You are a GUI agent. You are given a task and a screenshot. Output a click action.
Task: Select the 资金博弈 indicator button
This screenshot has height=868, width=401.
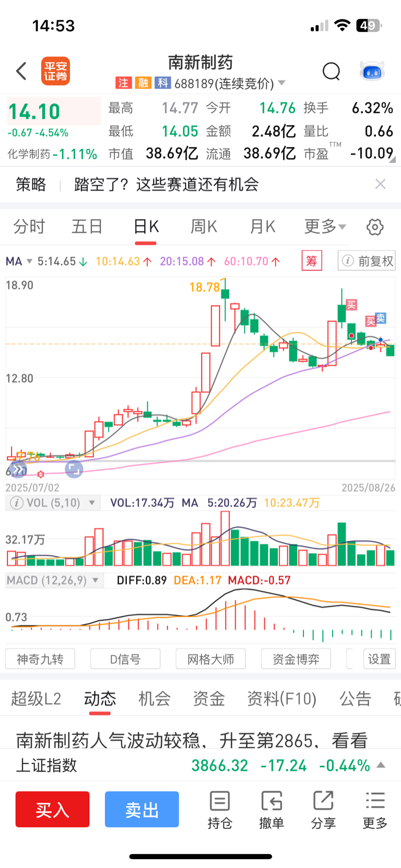click(x=296, y=659)
